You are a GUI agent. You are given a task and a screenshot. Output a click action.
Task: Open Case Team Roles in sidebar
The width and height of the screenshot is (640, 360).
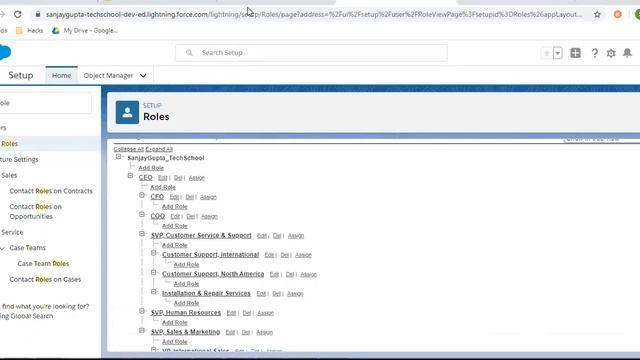[x=43, y=264]
